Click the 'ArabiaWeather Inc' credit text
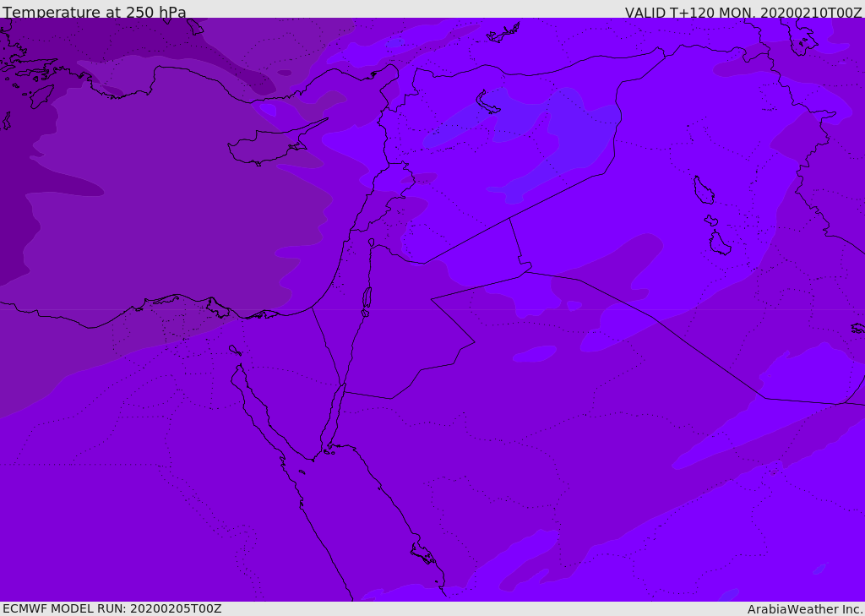This screenshot has width=865, height=616. click(805, 609)
